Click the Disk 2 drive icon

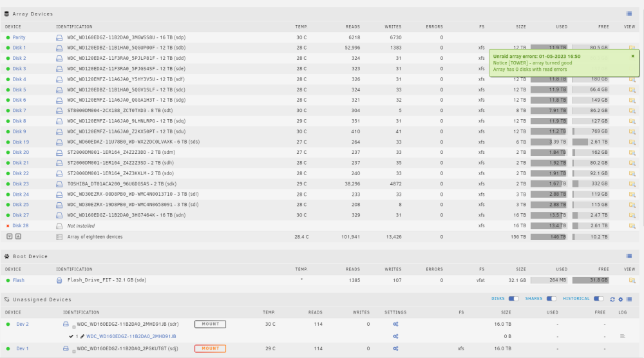[59, 59]
